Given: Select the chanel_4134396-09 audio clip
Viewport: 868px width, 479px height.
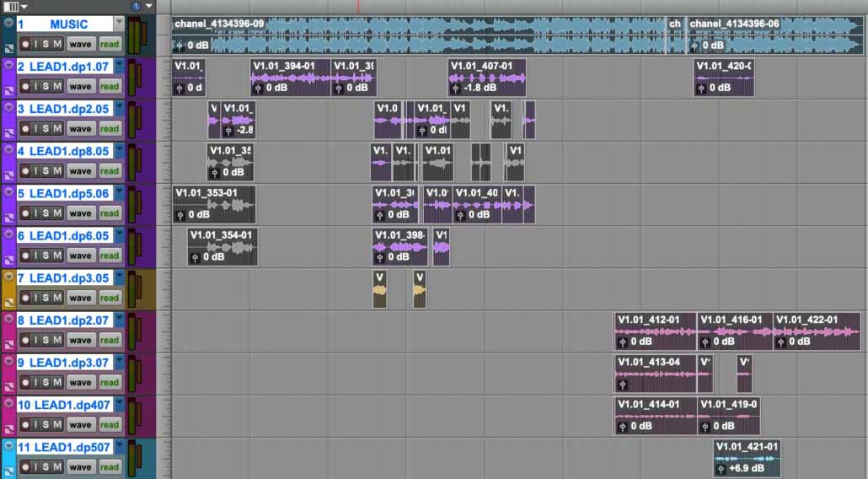Looking at the screenshot, I should [x=419, y=35].
